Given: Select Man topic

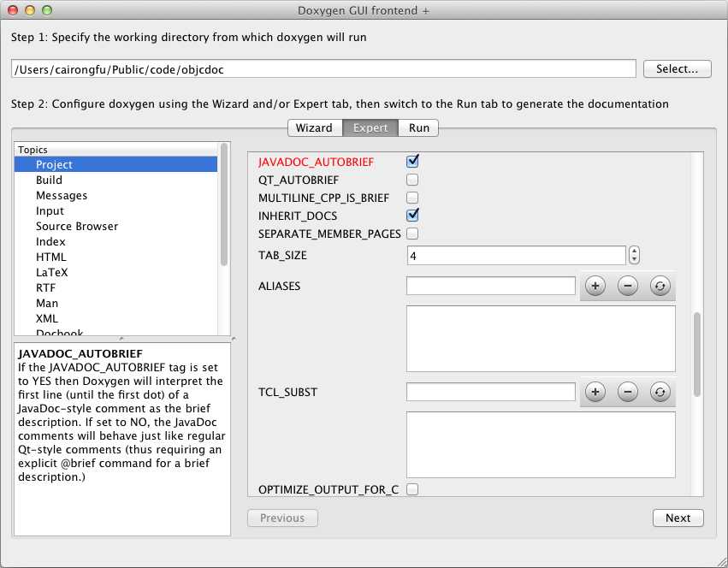Looking at the screenshot, I should coord(115,304).
